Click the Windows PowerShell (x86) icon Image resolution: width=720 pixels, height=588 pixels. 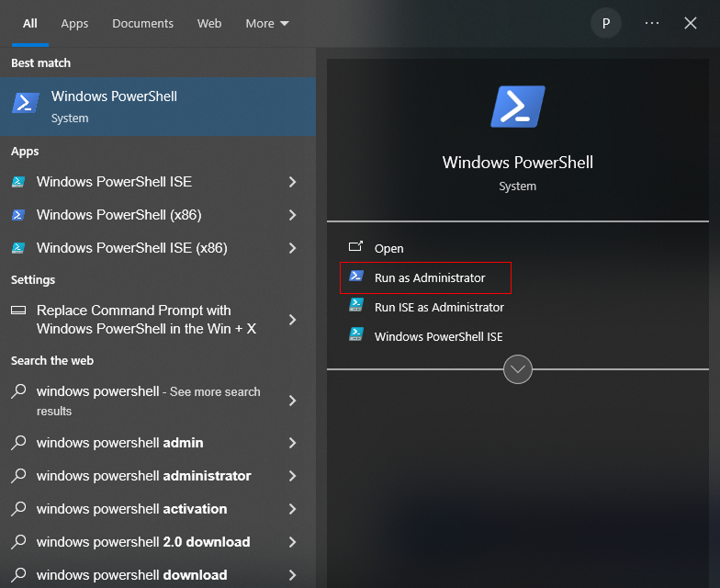18,215
